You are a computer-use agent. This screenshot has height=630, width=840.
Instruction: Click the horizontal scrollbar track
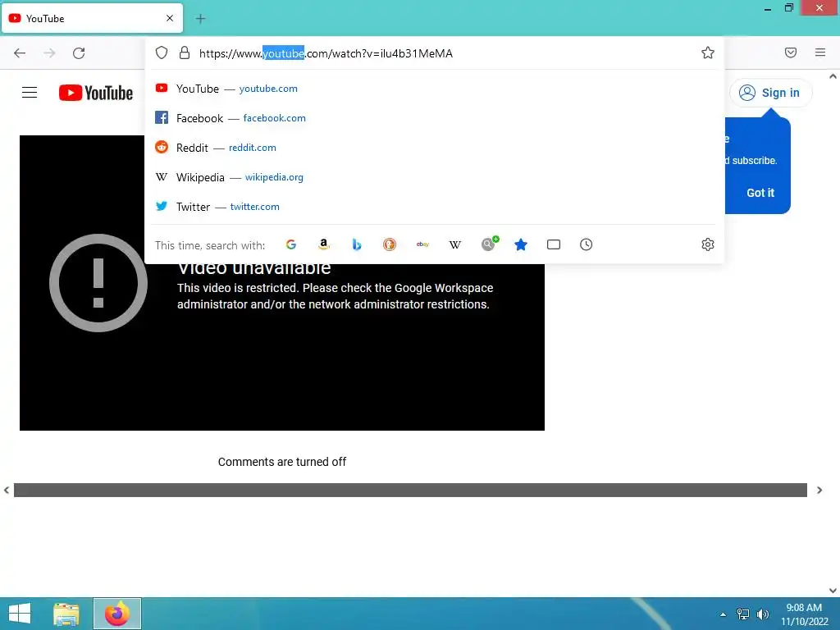pos(410,491)
